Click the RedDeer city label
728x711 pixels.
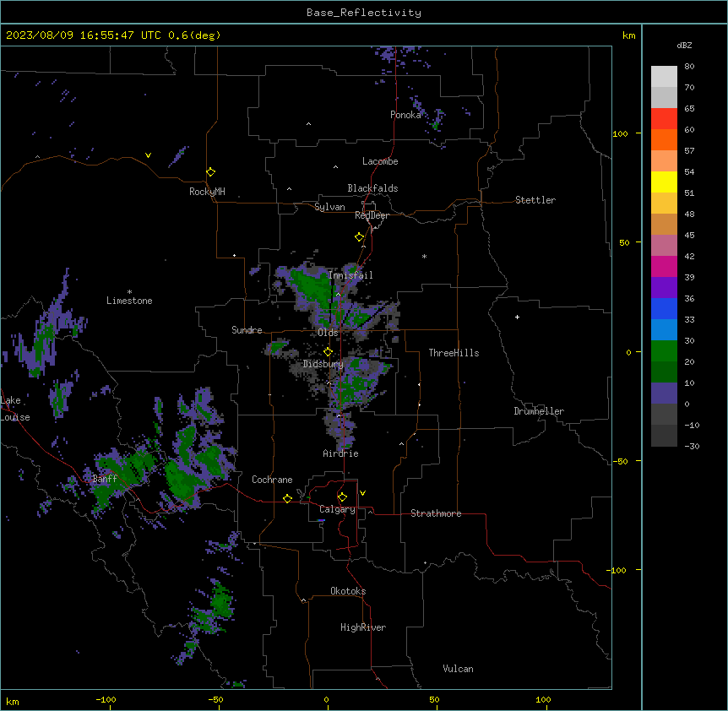coord(372,215)
